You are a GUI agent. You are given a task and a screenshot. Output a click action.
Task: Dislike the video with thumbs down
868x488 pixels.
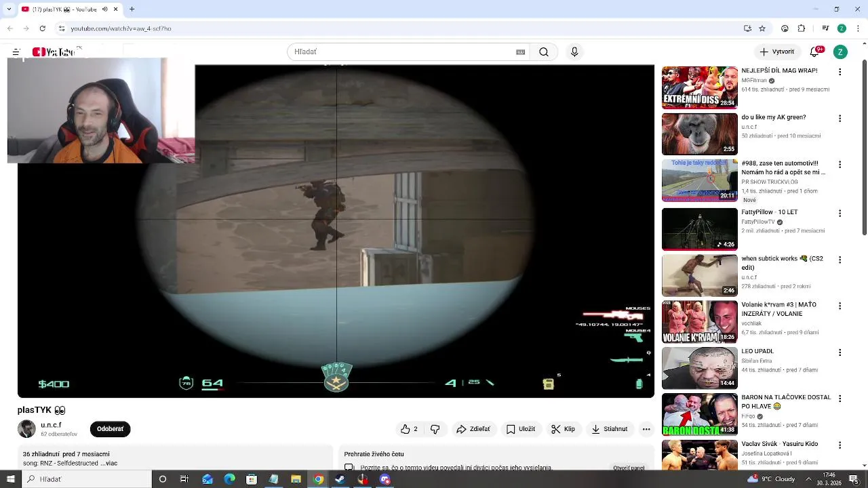tap(435, 429)
